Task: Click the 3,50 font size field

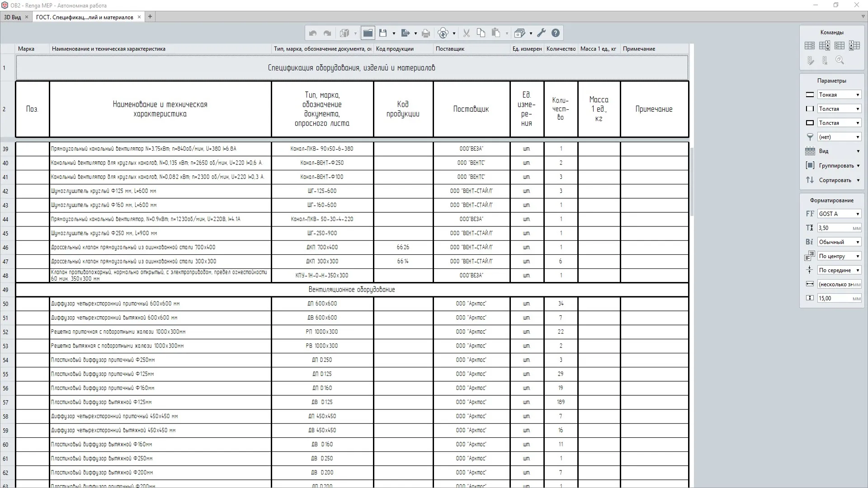Action: click(834, 228)
